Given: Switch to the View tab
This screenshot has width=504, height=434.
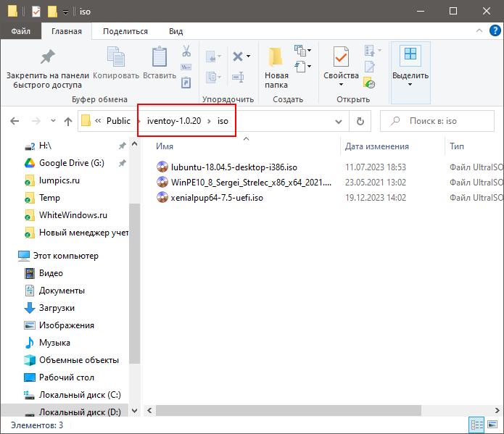Looking at the screenshot, I should [175, 31].
